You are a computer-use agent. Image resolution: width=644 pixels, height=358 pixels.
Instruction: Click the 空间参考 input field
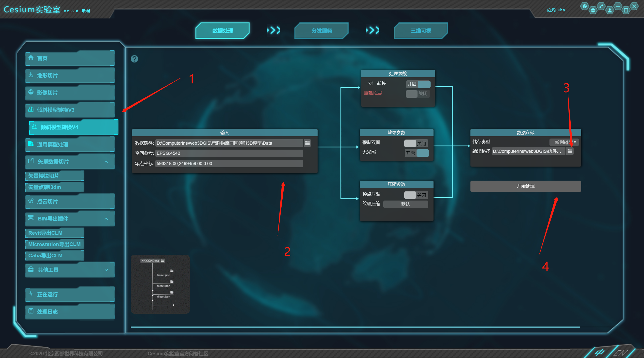(229, 153)
